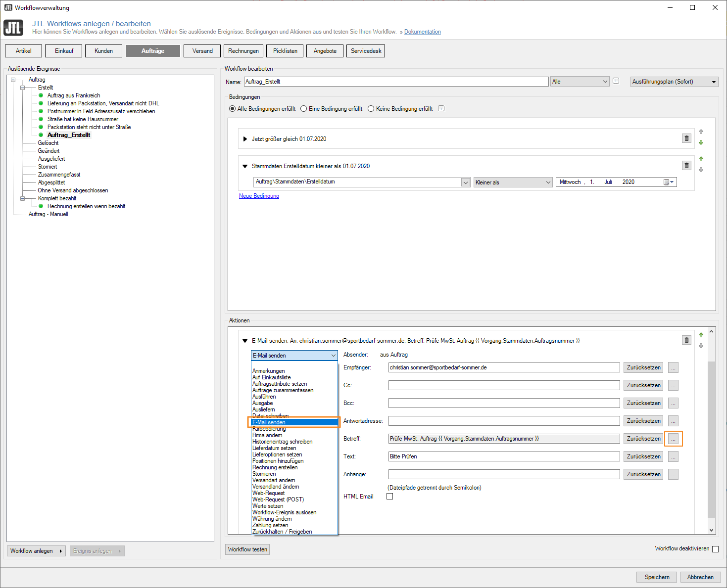Select 'Auftrag aus Frankreich' workflow in tree

coord(74,95)
